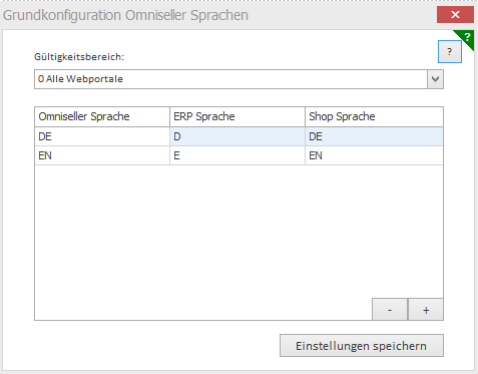Image resolution: width=478 pixels, height=374 pixels.
Task: Select the EN Omniseller Sprache cell
Action: [x=102, y=156]
